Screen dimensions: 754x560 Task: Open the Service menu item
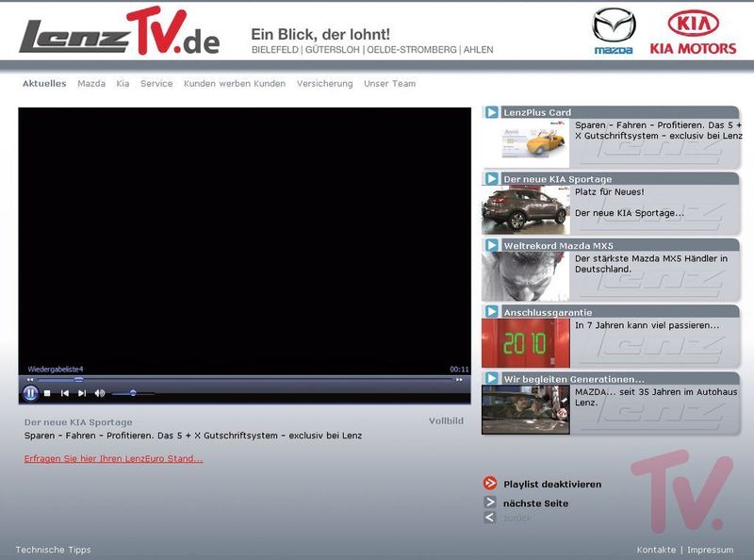tap(156, 83)
